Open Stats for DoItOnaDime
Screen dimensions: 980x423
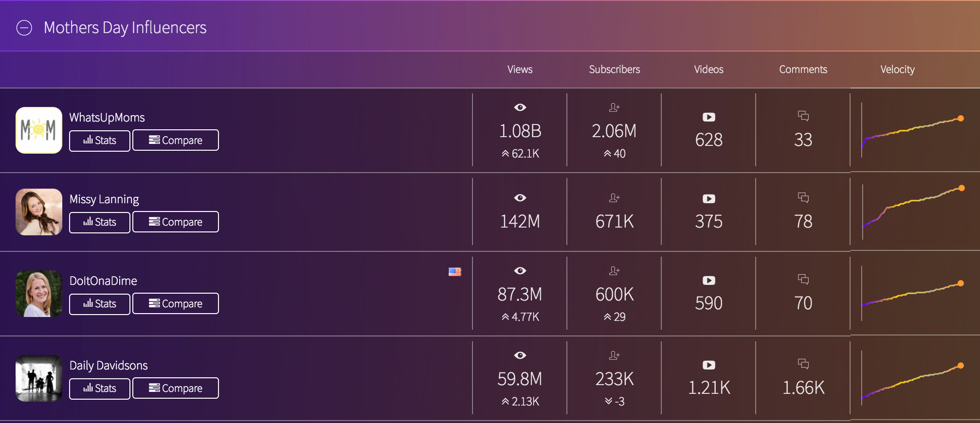100,304
